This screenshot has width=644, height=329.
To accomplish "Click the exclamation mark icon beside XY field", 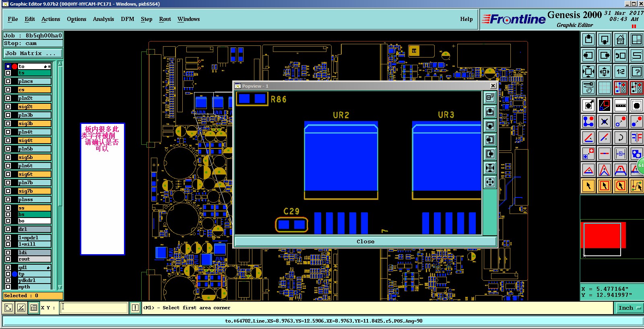I will [x=135, y=308].
